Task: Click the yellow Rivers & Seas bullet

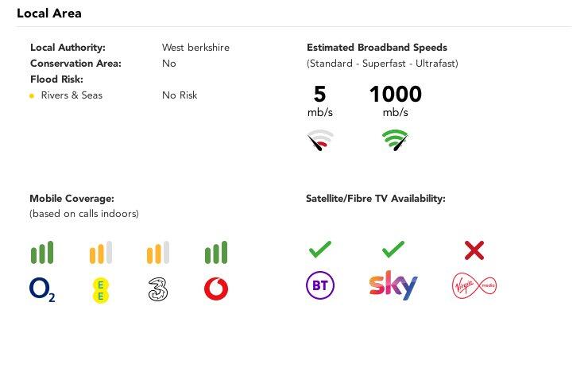Action: (32, 96)
